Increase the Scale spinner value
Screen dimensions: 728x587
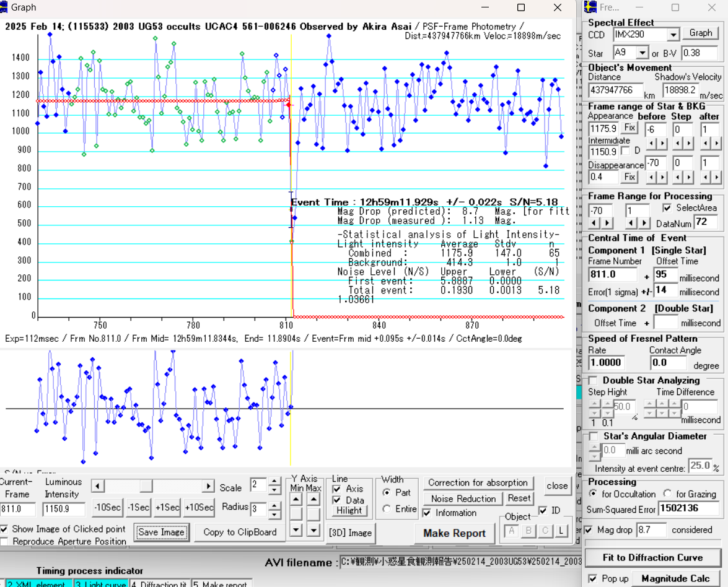tap(275, 482)
